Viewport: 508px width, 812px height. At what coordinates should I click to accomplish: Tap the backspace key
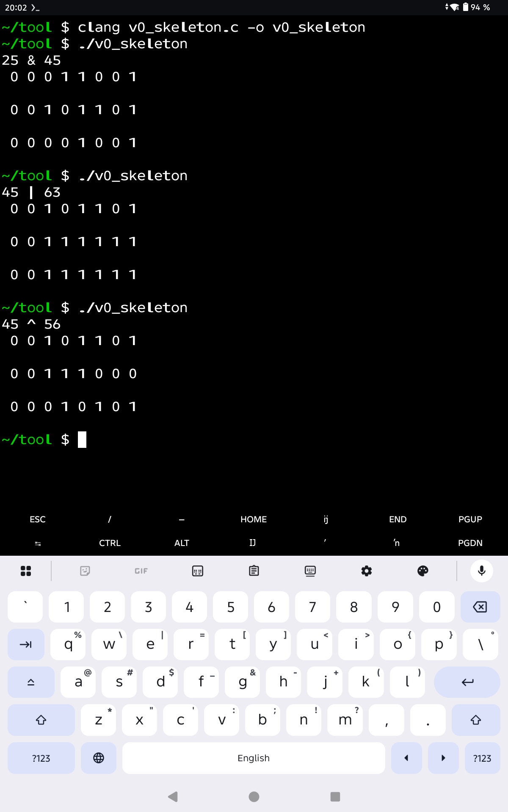pyautogui.click(x=480, y=607)
